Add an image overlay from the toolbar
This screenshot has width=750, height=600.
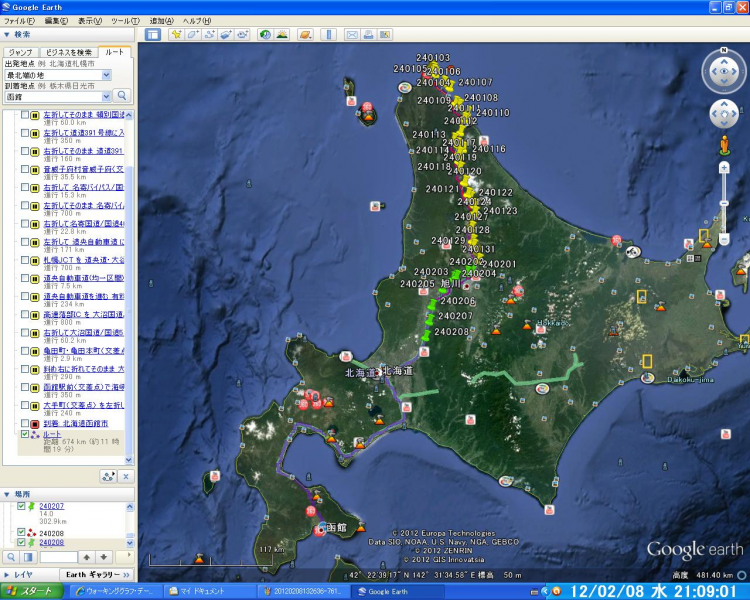pos(226,34)
